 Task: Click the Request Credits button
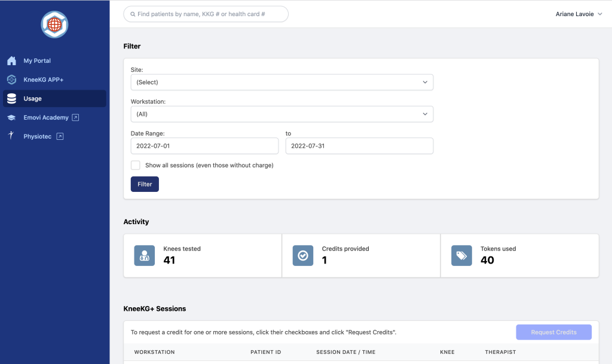(x=554, y=332)
